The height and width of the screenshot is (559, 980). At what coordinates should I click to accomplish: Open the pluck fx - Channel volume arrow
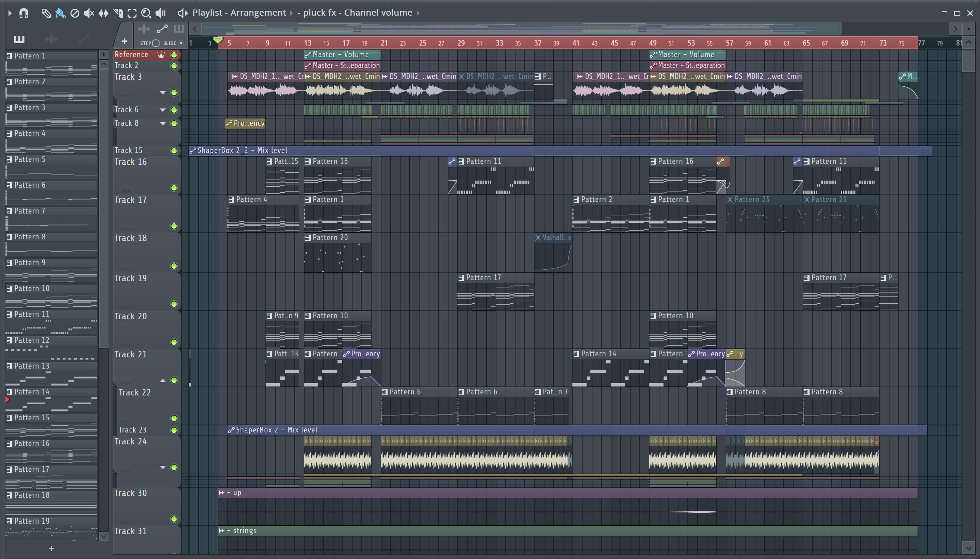[x=418, y=13]
